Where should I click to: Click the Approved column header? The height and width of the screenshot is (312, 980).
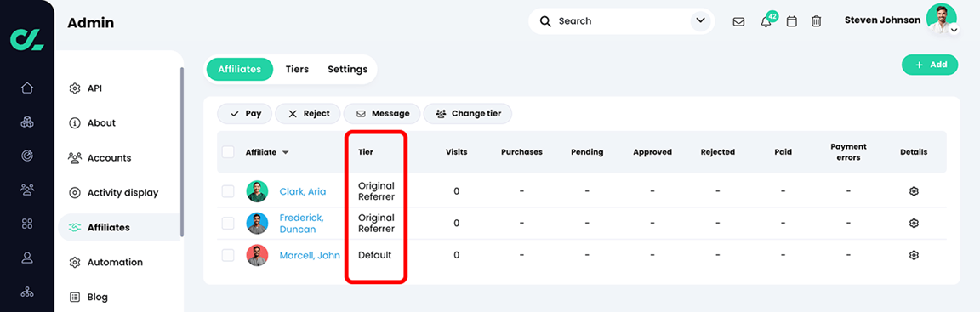[x=652, y=152]
